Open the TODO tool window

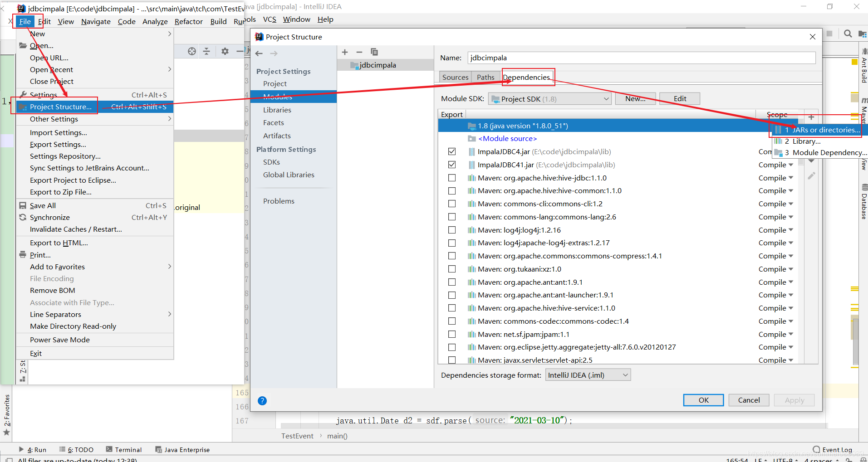click(76, 450)
